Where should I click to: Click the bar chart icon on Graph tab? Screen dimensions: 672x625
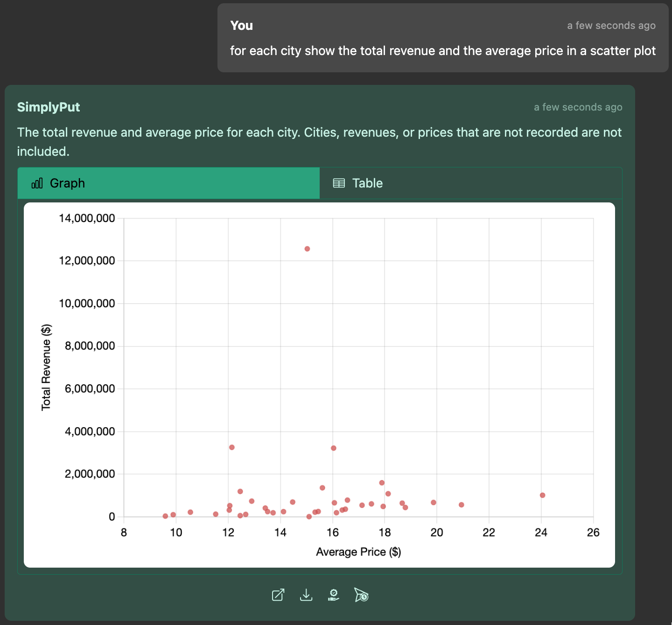pyautogui.click(x=37, y=183)
